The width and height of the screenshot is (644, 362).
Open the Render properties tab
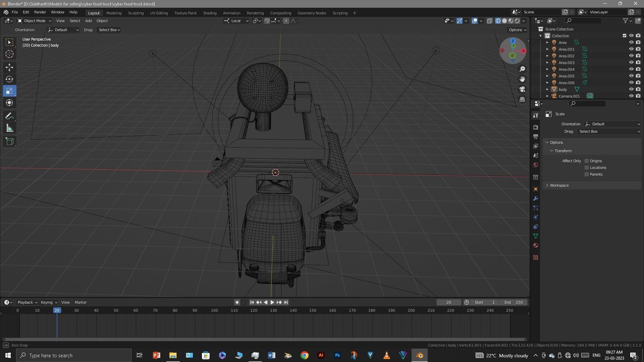click(x=536, y=127)
